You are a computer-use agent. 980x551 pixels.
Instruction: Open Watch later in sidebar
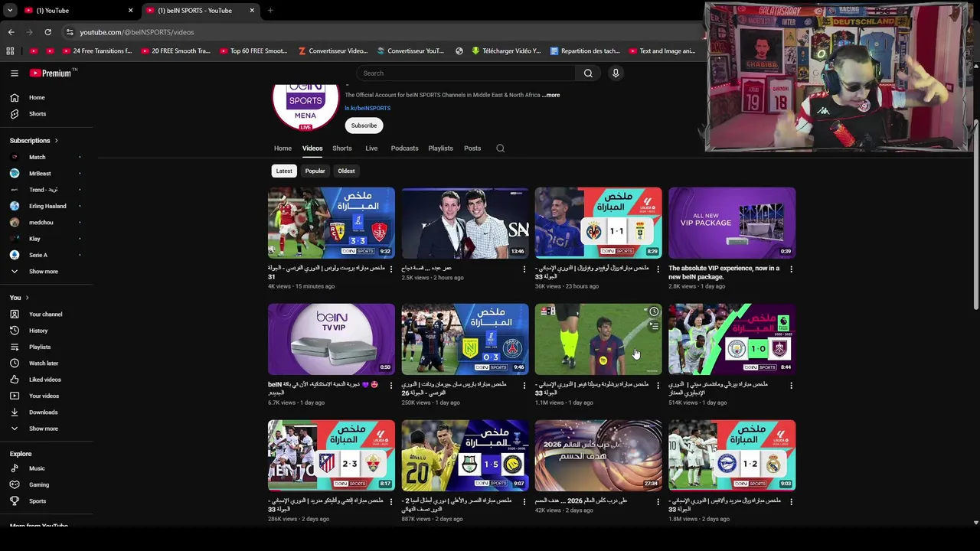coord(44,363)
